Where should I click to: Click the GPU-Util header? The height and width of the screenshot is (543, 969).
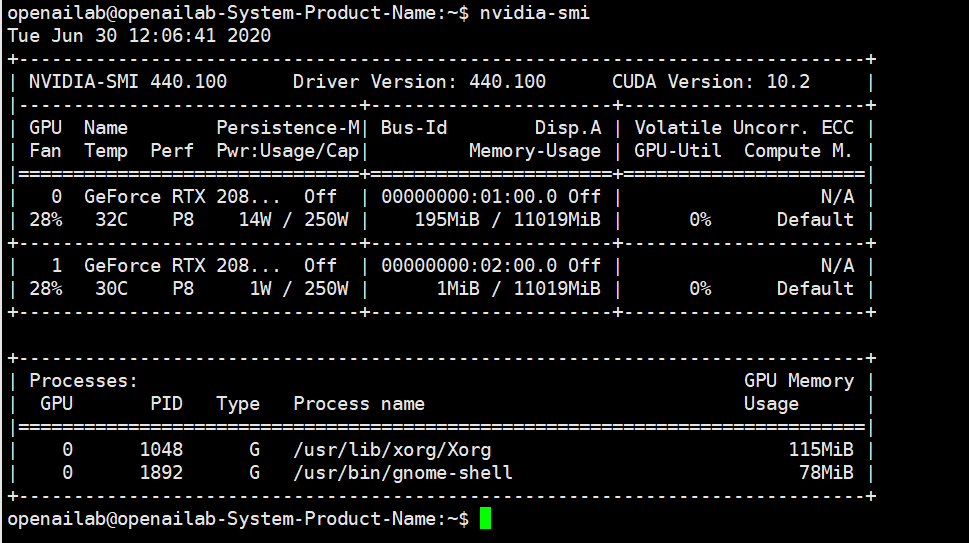(x=678, y=151)
